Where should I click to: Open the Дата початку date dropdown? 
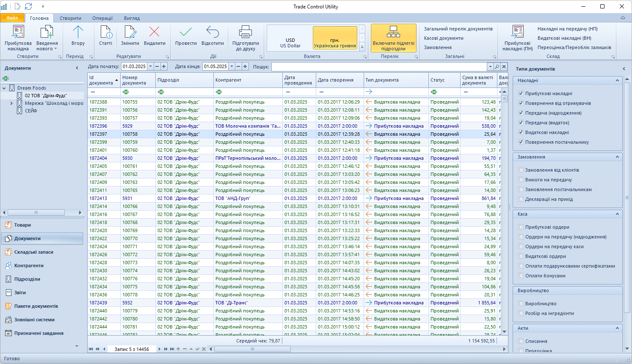(x=150, y=66)
